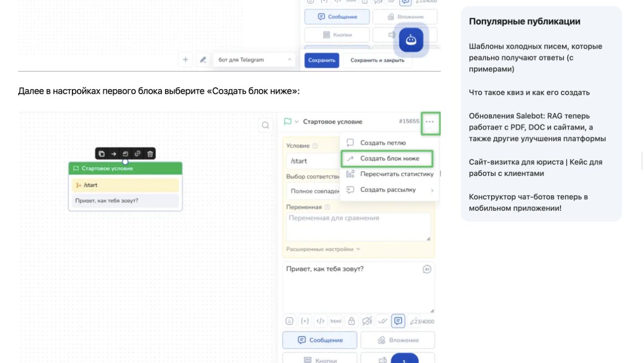Select Создать рассылку menu item
Image resolution: width=644 pixels, height=363 pixels.
click(388, 190)
